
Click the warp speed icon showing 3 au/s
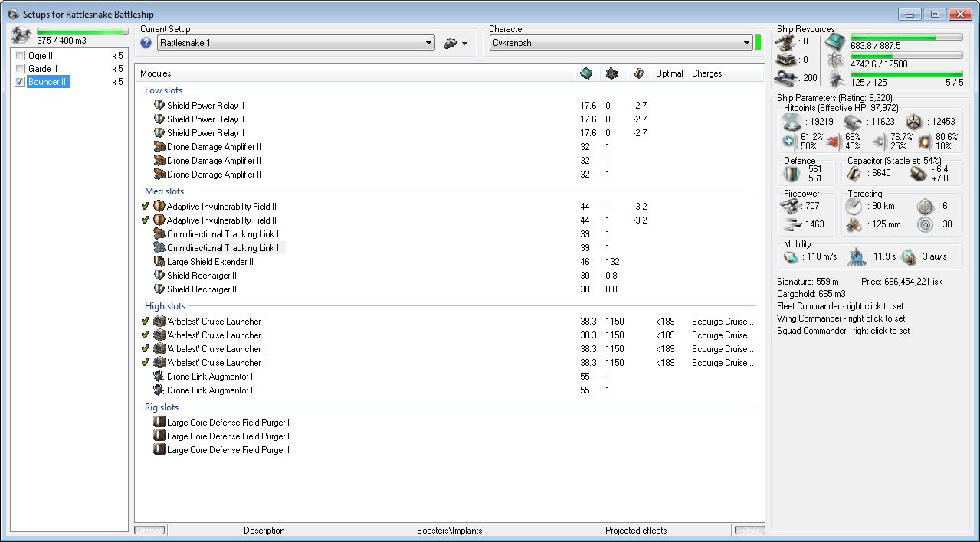pyautogui.click(x=909, y=256)
